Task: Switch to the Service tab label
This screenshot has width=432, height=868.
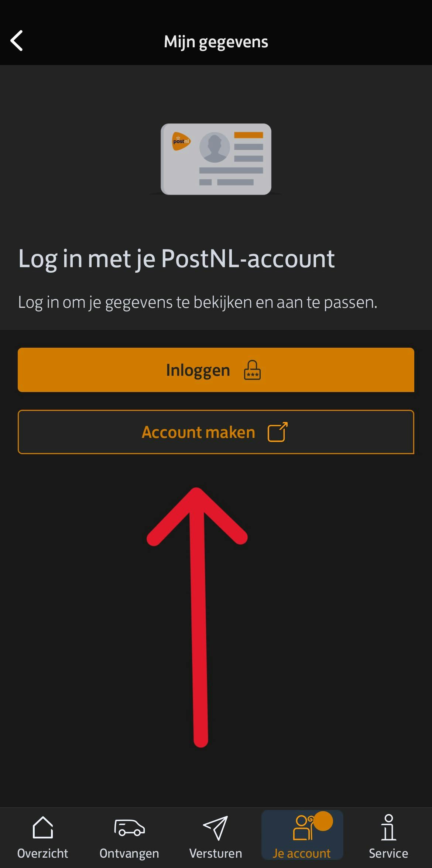Action: (x=388, y=853)
